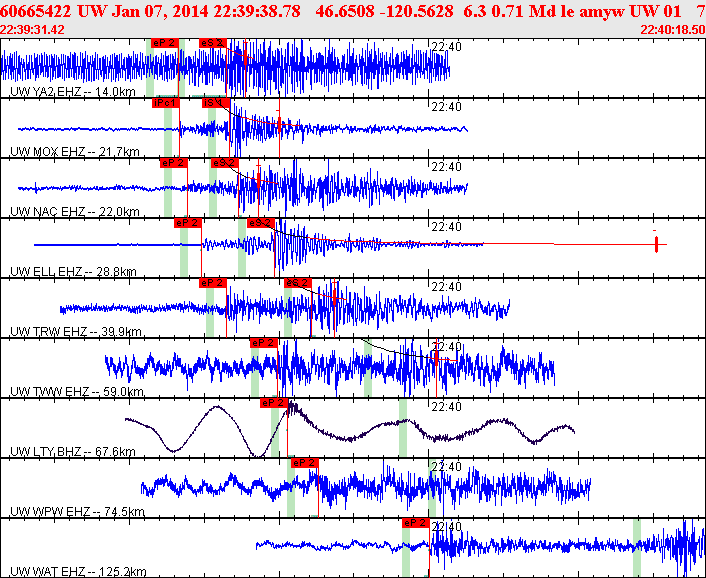The image size is (706, 578).
Task: Click the station label UW YA2 EHZ -- 14.0km
Action: tap(72, 92)
